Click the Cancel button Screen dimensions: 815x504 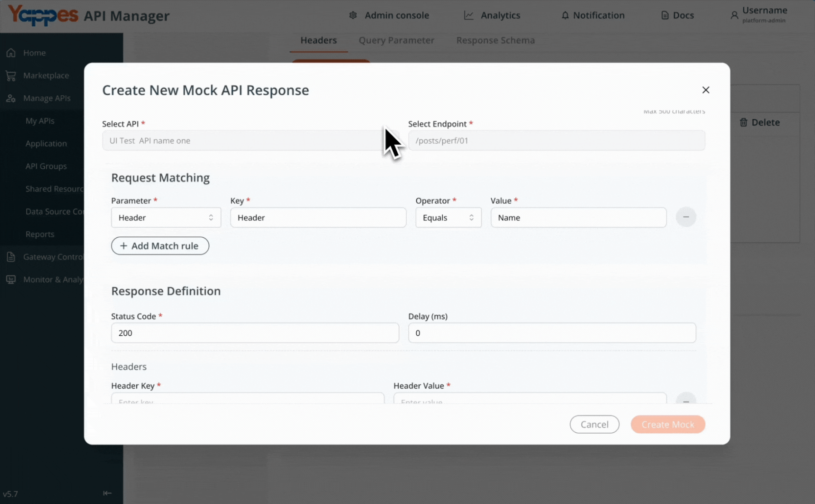point(594,424)
